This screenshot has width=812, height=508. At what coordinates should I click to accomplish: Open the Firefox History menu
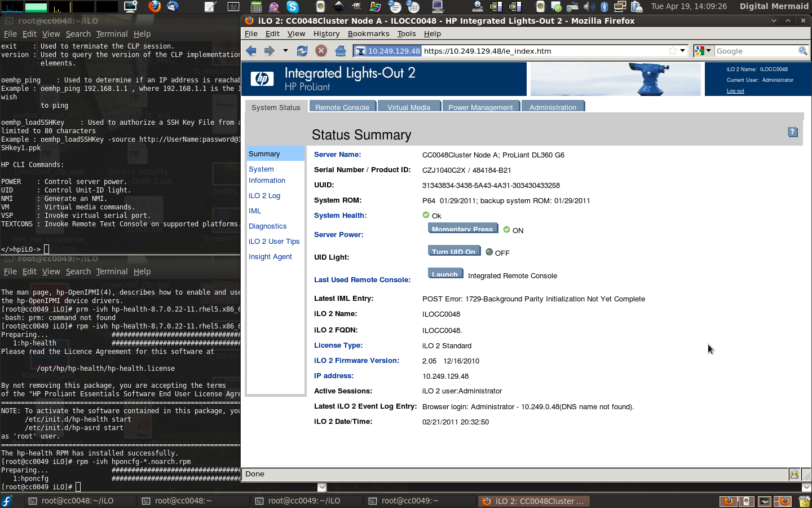click(326, 34)
